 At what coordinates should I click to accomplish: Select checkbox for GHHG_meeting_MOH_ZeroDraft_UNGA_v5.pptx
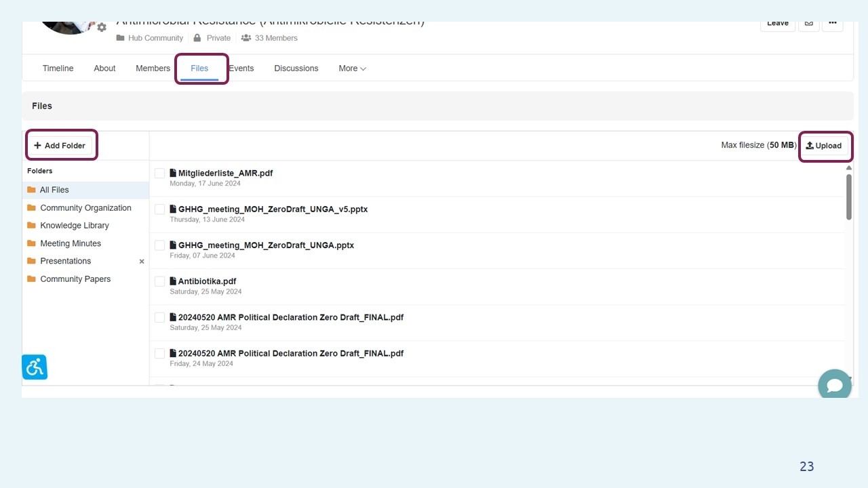click(x=160, y=209)
